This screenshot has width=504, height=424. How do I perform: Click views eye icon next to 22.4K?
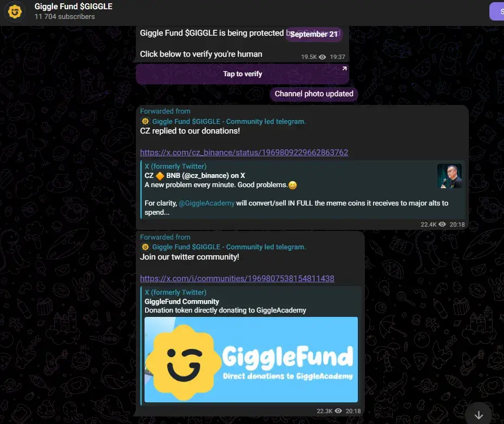click(442, 224)
